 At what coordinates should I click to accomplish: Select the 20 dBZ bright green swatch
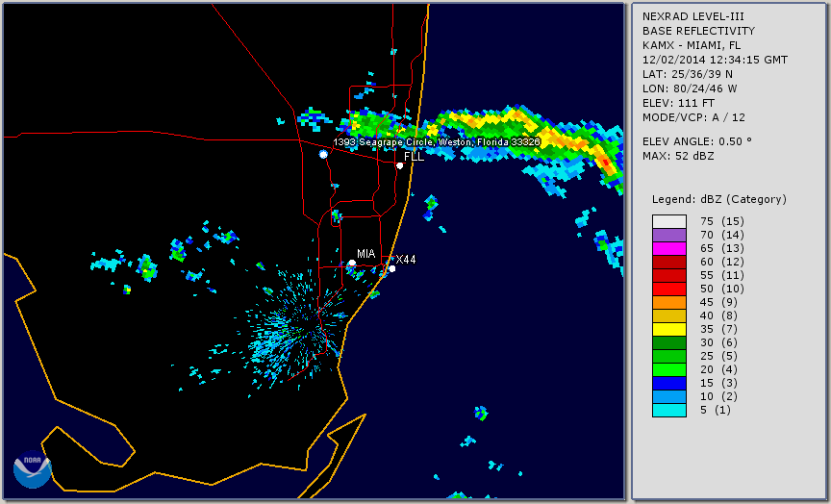[x=669, y=369]
